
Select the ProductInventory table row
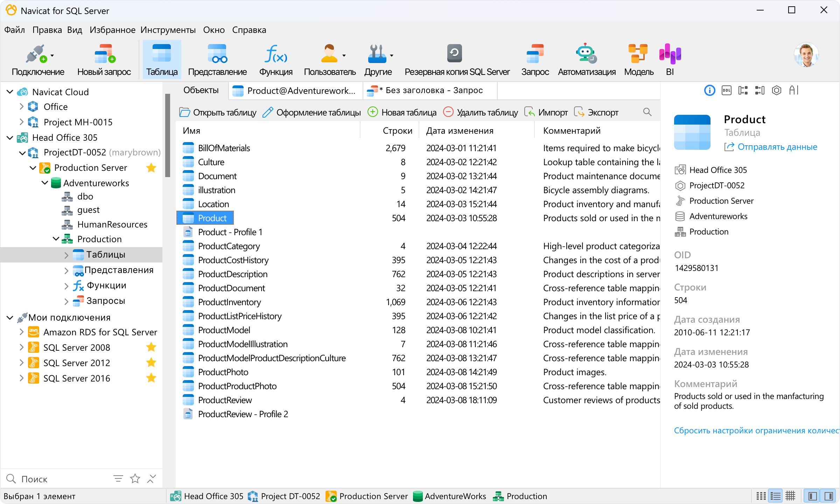pos(418,302)
